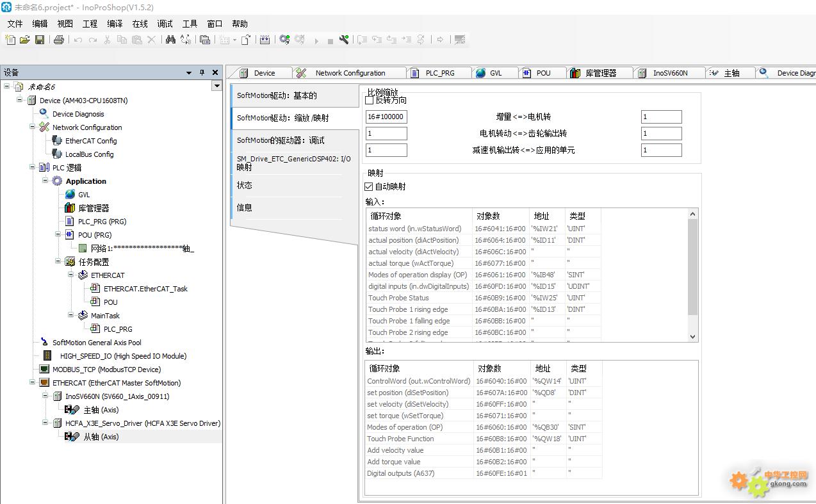Collapse the 任务配置 tree node

58,262
